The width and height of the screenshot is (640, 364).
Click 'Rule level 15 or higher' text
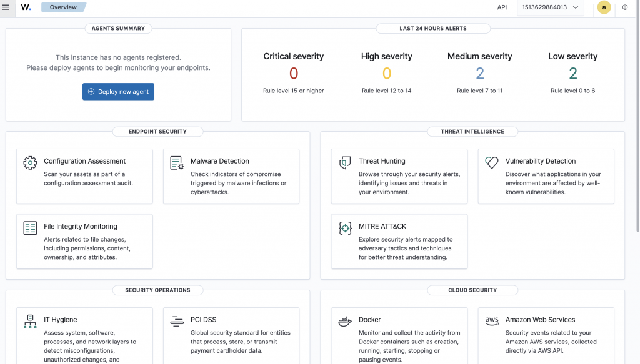point(294,91)
